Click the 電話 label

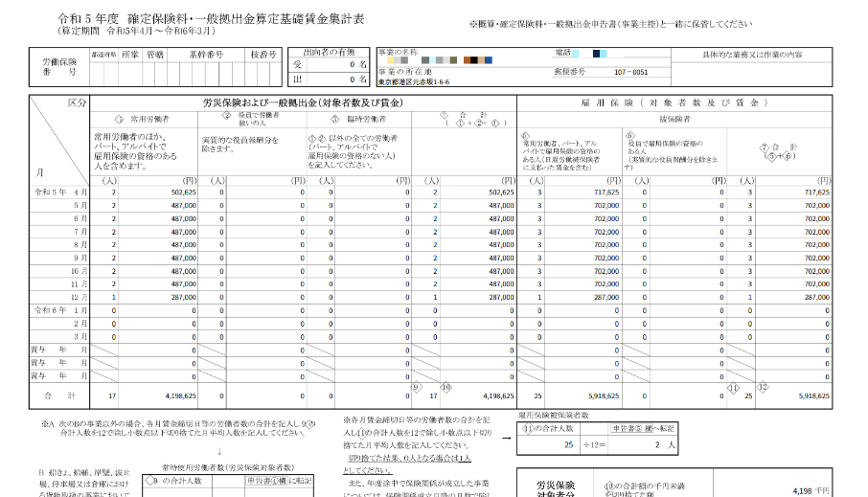pyautogui.click(x=563, y=53)
